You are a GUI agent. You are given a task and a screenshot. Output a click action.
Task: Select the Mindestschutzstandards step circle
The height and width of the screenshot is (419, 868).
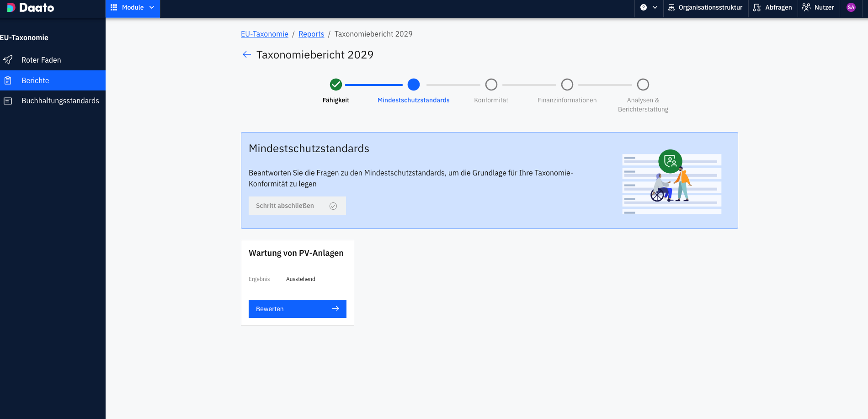point(414,85)
